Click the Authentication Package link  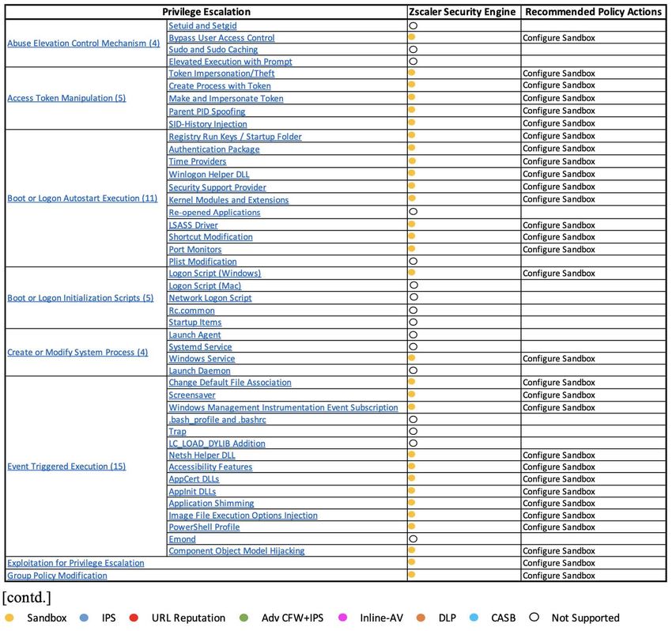click(x=214, y=149)
